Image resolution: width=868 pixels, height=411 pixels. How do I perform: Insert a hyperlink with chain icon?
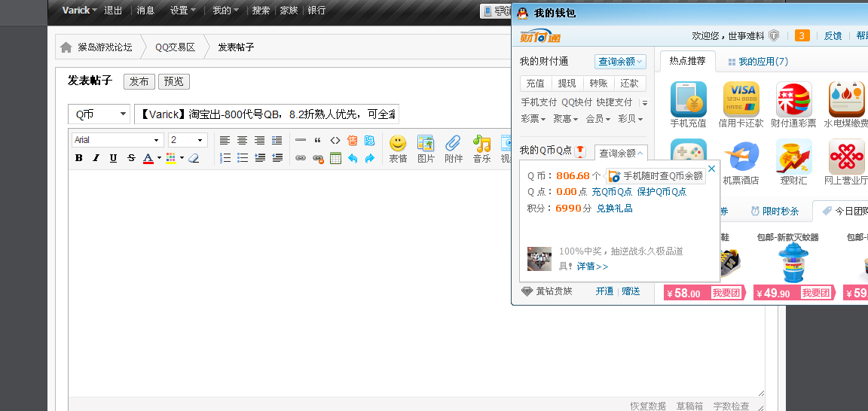pos(300,158)
